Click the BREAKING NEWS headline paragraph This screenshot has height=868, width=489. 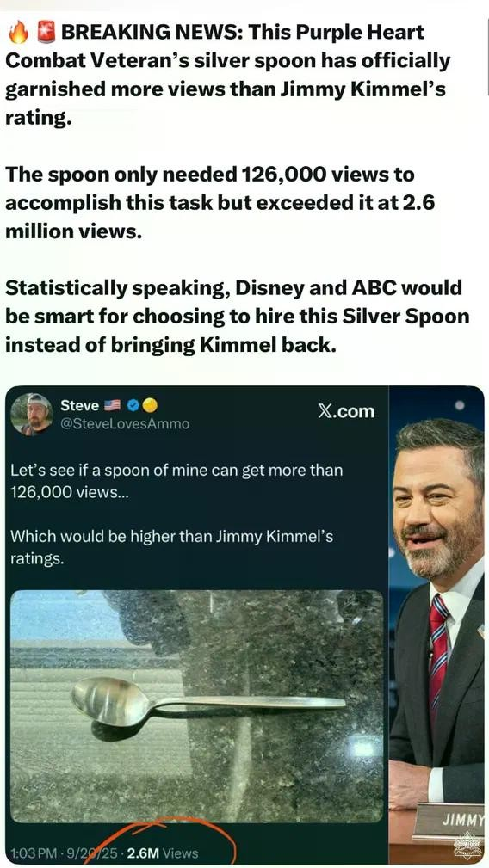pyautogui.click(x=227, y=76)
